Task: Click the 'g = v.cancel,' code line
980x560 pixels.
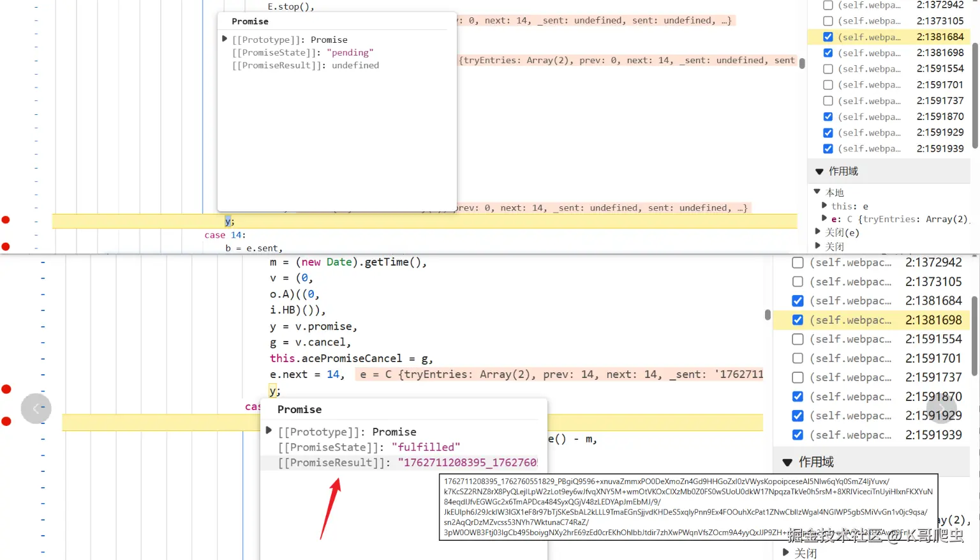Action: click(x=310, y=343)
